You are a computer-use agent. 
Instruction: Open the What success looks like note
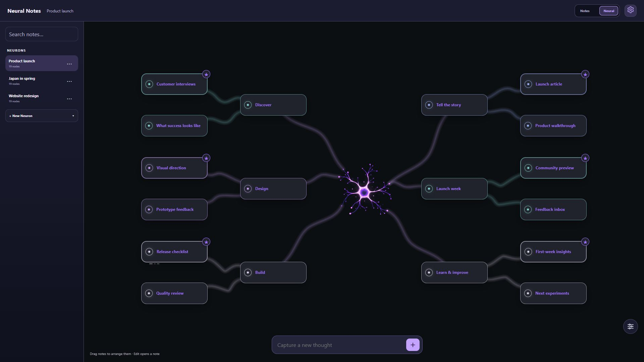click(x=174, y=126)
